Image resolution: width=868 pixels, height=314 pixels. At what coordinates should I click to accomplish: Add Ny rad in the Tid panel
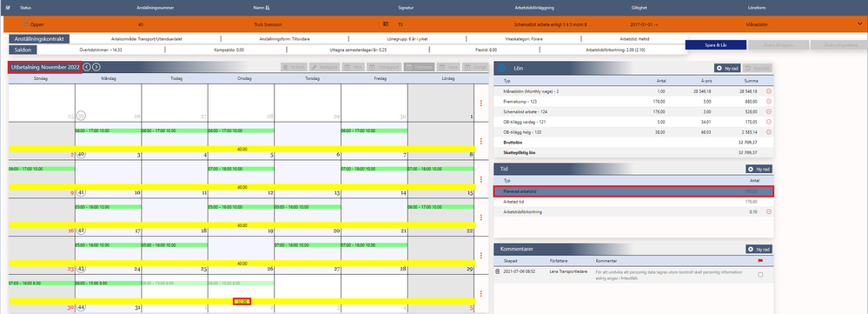(x=759, y=169)
